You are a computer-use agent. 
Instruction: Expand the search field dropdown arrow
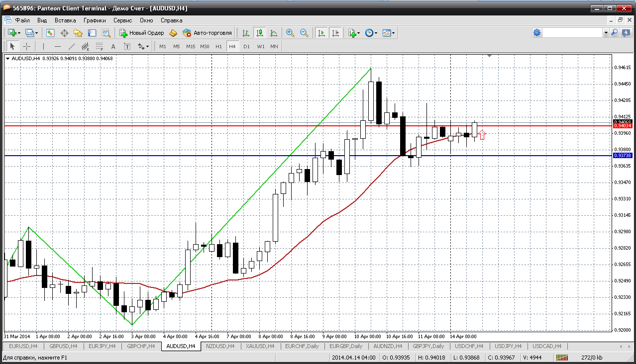[606, 32]
